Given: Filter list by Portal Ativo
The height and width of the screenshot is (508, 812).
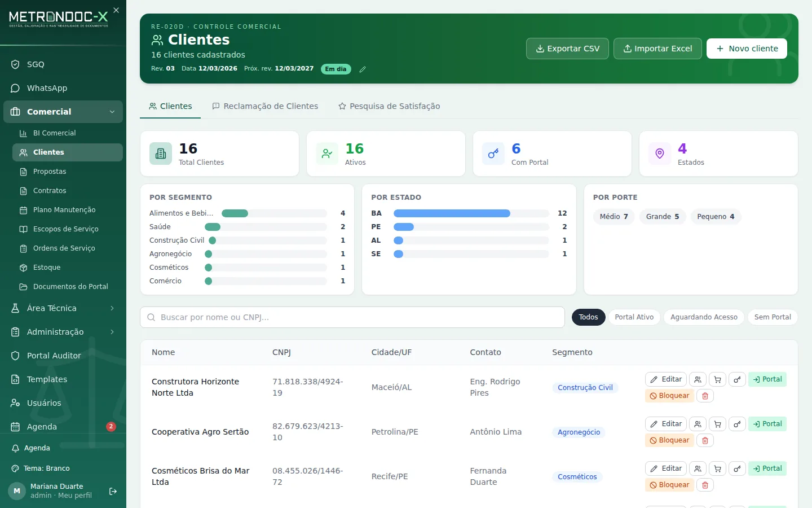Looking at the screenshot, I should coord(634,317).
